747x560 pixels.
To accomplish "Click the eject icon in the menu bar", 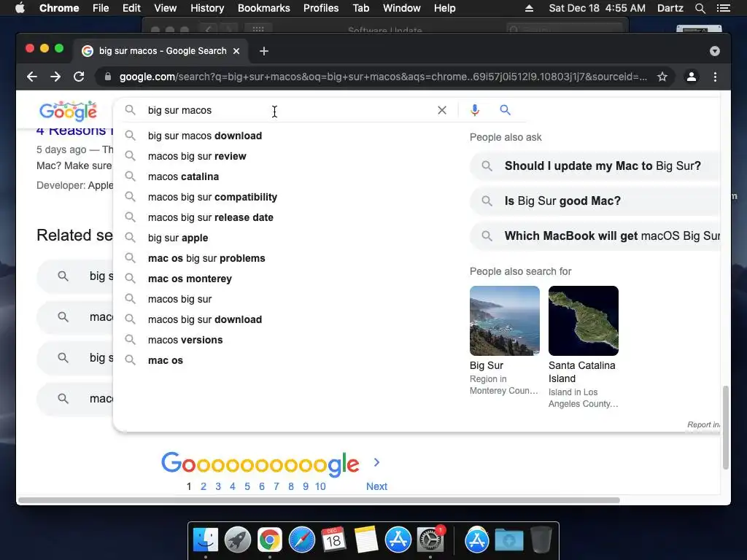I will click(x=529, y=8).
